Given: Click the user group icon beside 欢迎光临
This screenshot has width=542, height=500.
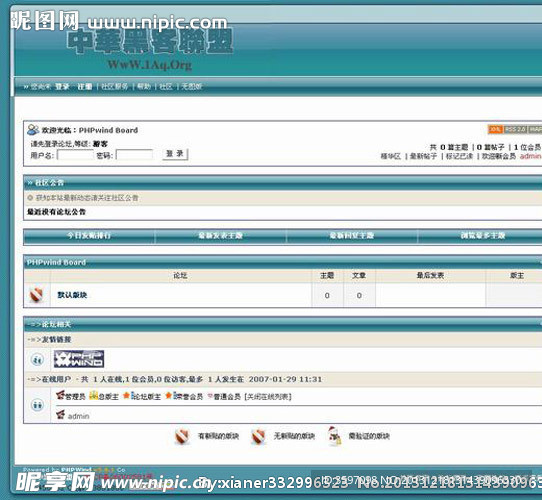Looking at the screenshot, I should coord(33,130).
